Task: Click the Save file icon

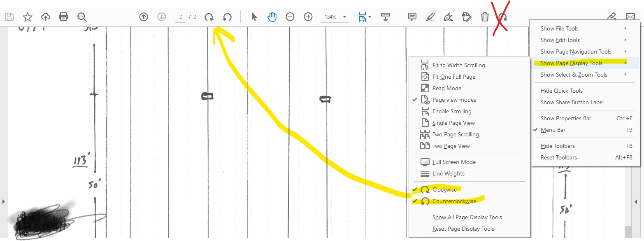Action: [x=9, y=17]
